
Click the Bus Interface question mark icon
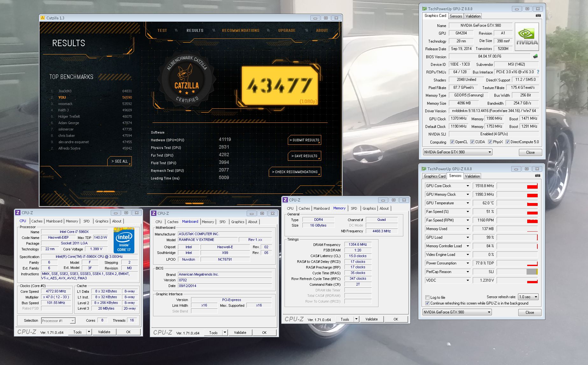tap(538, 72)
